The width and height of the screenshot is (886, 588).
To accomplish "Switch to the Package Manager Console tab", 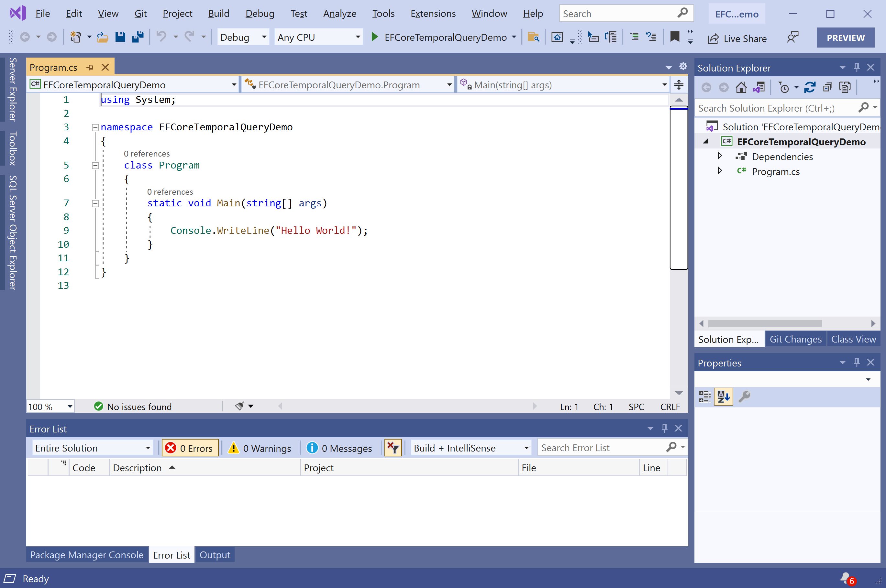I will pyautogui.click(x=87, y=555).
